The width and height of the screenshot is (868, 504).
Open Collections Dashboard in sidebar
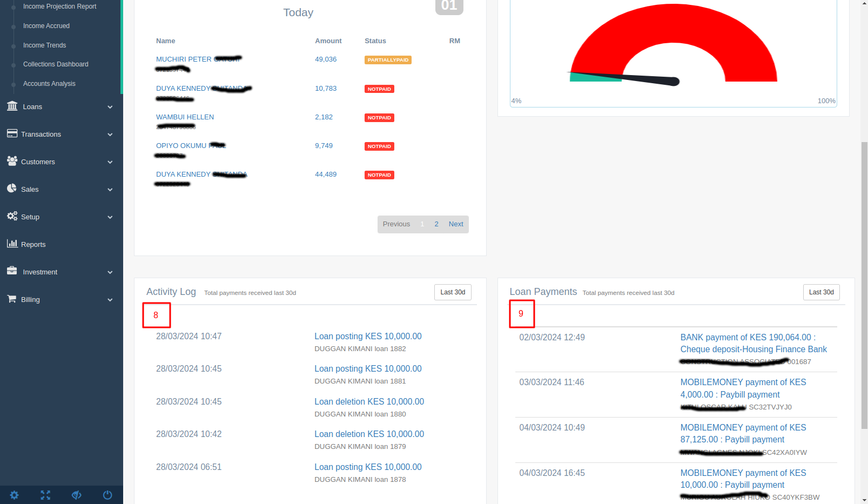(56, 64)
